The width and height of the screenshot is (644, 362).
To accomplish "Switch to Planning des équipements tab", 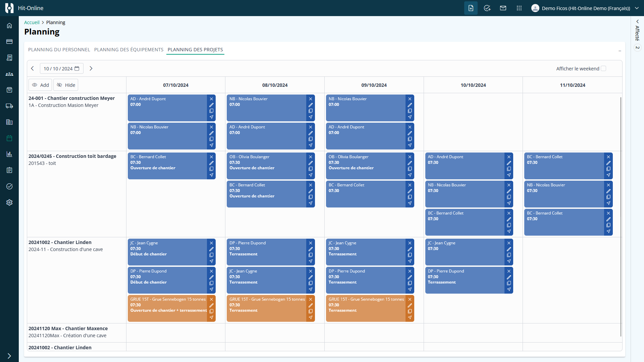I will [129, 50].
